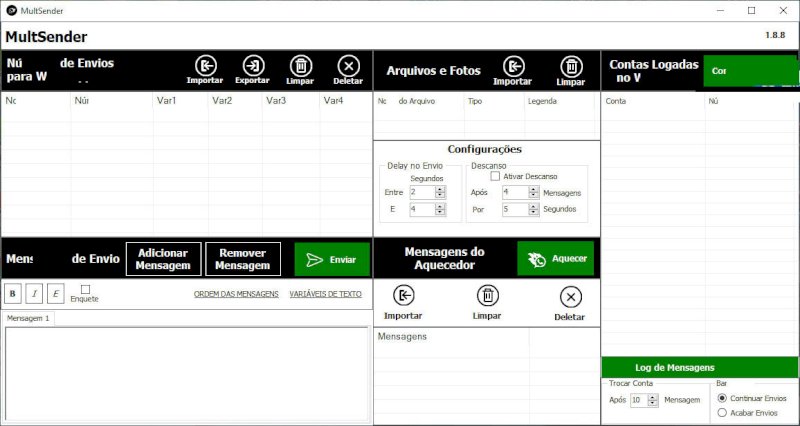The image size is (800, 426).
Task: Apply bold formatting with B button
Action: pyautogui.click(x=13, y=293)
